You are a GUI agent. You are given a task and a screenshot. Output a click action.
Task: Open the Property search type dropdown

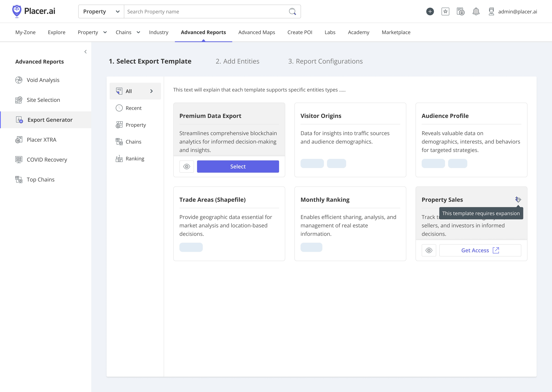pos(101,12)
